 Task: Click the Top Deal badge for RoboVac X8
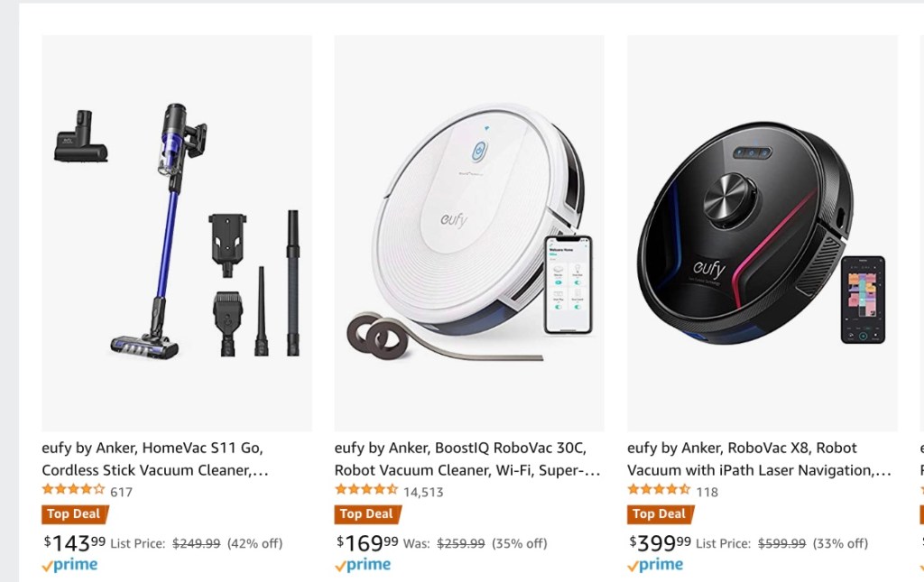pyautogui.click(x=660, y=514)
